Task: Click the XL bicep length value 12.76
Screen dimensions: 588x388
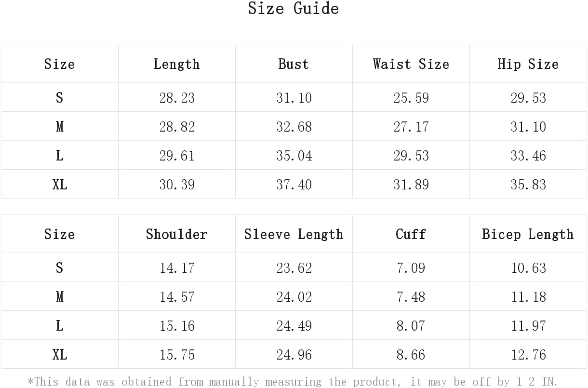Action: [528, 355]
